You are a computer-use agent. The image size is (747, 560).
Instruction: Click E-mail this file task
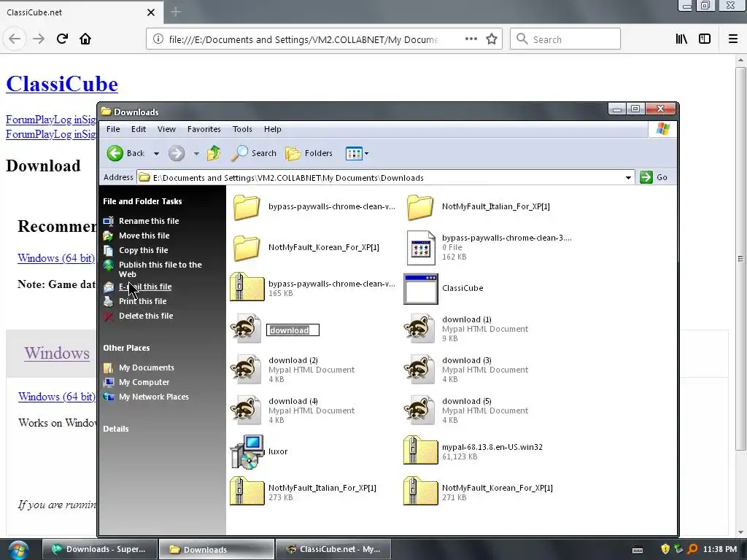145,287
